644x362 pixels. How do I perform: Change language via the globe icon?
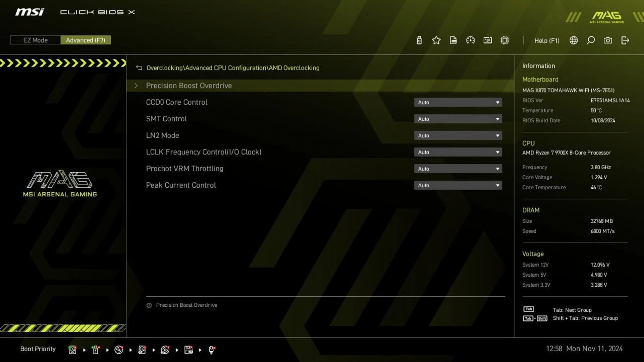pyautogui.click(x=574, y=40)
